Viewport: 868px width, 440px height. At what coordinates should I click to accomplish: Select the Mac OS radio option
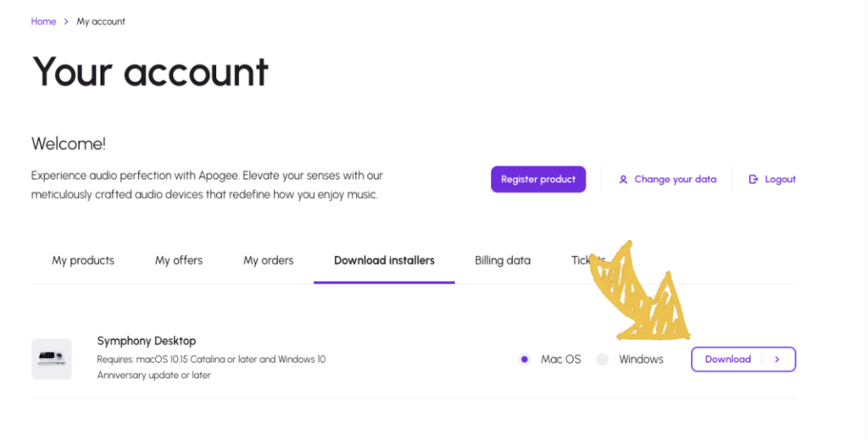(525, 359)
